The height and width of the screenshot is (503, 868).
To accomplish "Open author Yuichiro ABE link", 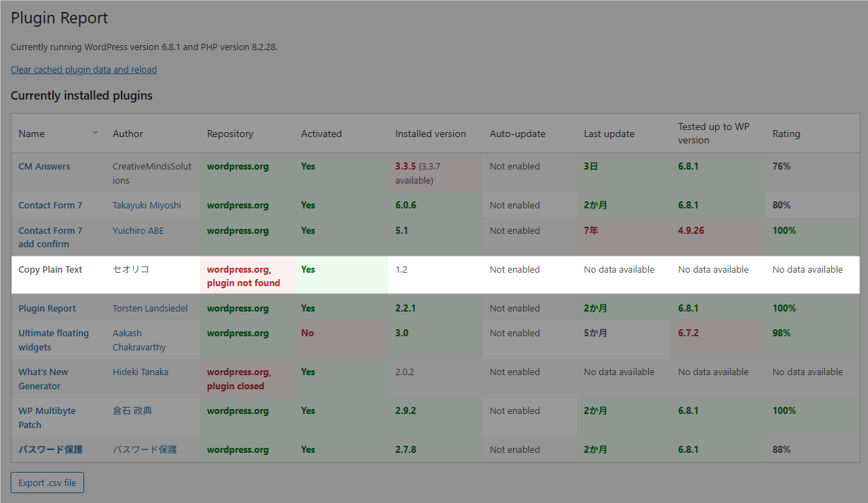I will [138, 230].
